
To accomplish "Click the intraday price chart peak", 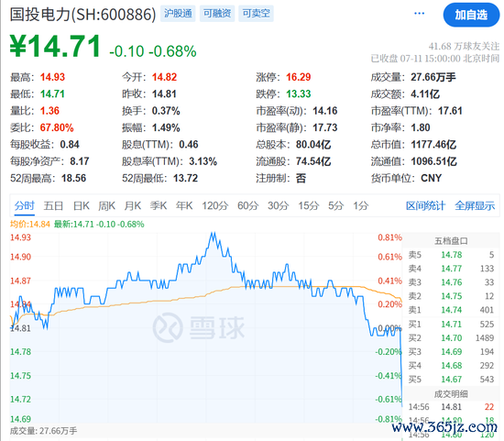I will [213, 234].
